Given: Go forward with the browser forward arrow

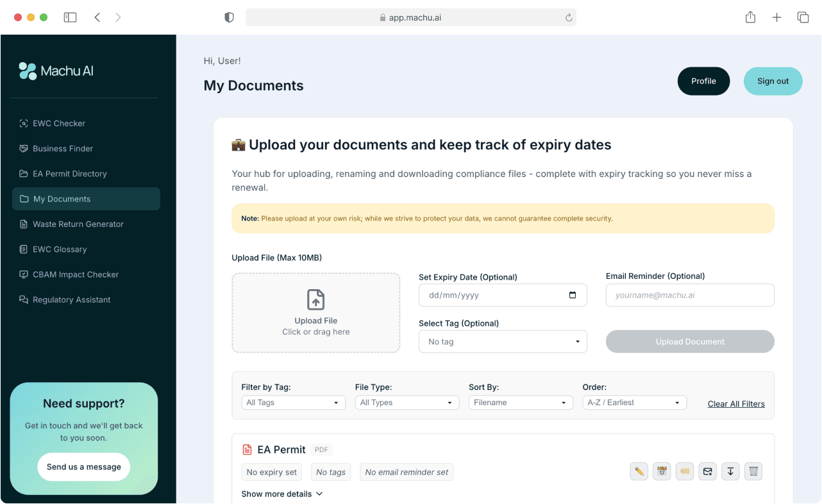Looking at the screenshot, I should [118, 17].
